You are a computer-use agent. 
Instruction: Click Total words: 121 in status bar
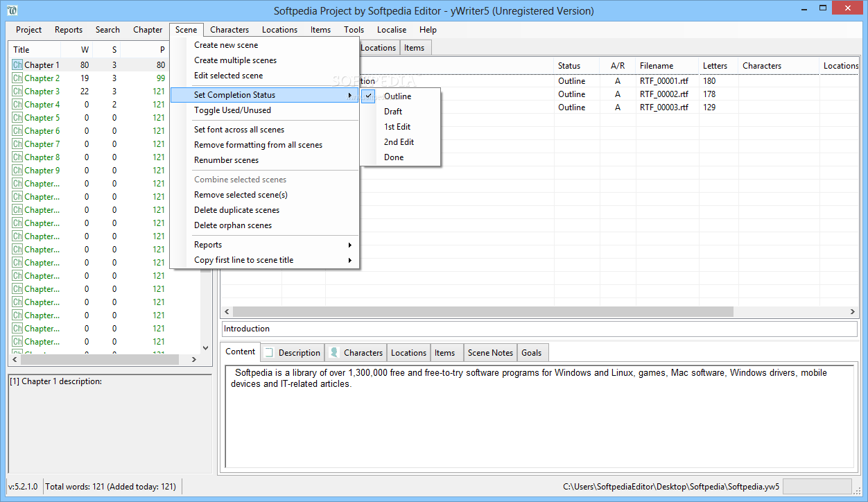pyautogui.click(x=110, y=487)
